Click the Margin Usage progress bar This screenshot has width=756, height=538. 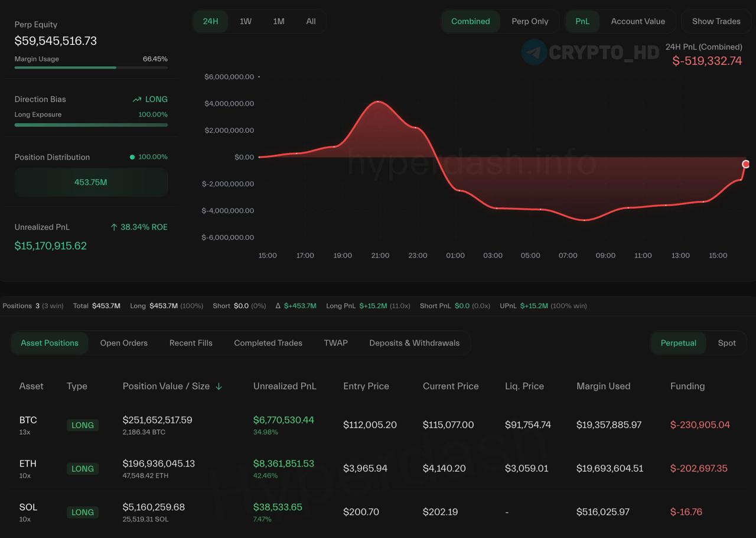[x=91, y=67]
